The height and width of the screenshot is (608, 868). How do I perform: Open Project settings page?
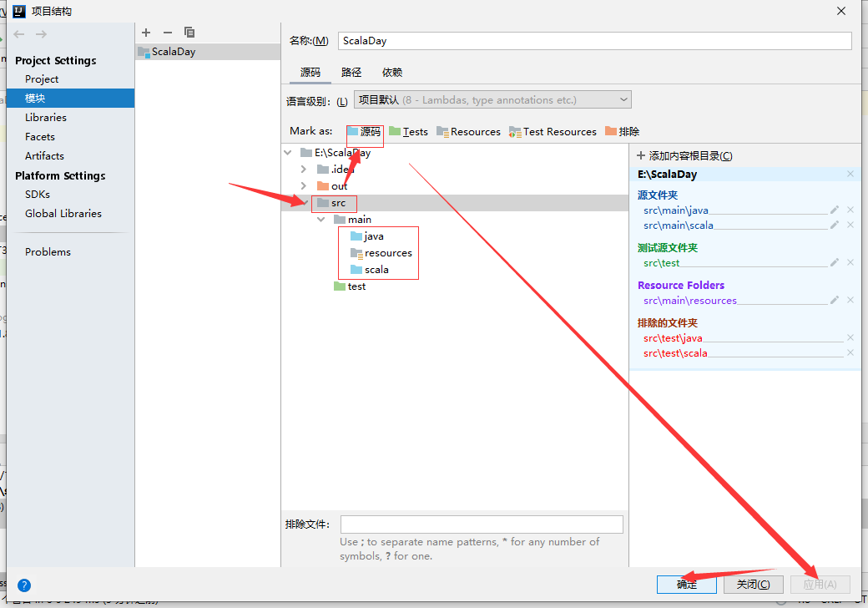coord(42,79)
